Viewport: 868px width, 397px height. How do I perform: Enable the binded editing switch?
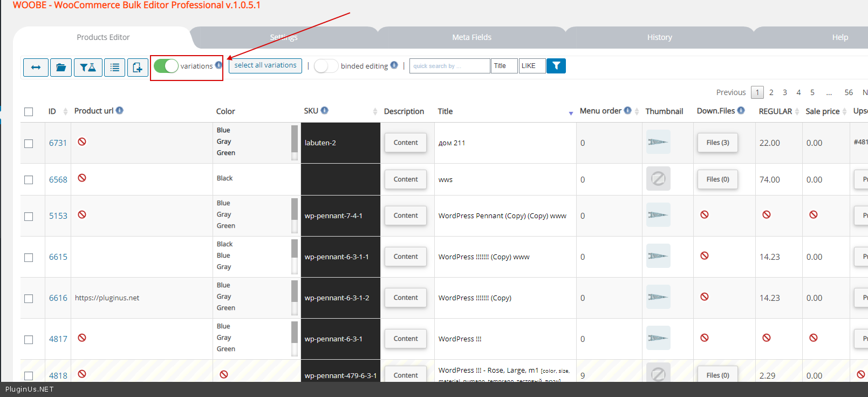(x=325, y=66)
